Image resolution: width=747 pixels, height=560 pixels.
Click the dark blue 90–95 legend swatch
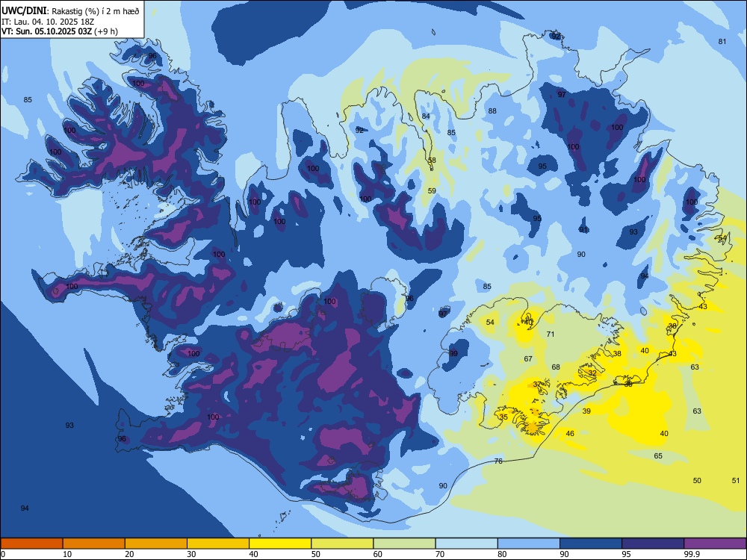(591, 544)
